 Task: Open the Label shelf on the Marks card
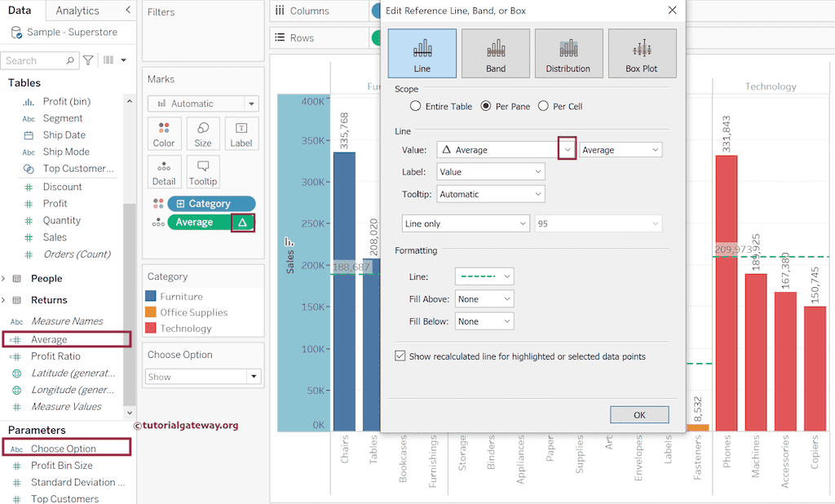point(241,133)
